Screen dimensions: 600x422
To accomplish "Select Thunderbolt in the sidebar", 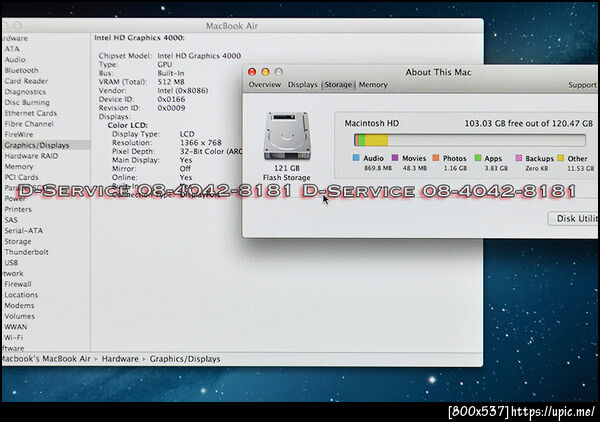I will (26, 252).
